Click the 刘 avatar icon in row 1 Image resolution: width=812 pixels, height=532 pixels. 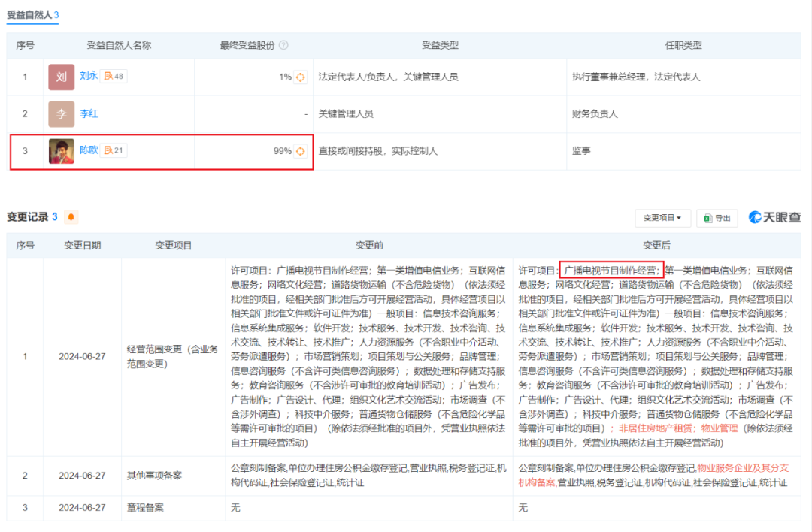coord(62,77)
